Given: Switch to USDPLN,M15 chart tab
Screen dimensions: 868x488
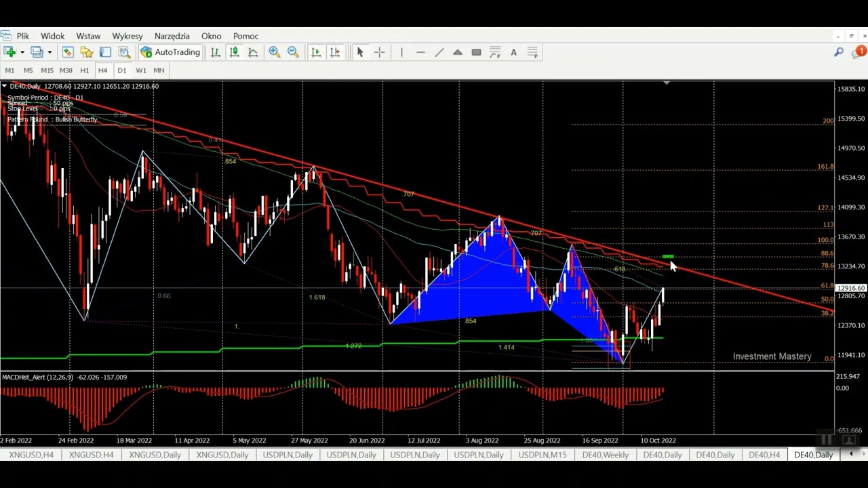Looking at the screenshot, I should [542, 455].
